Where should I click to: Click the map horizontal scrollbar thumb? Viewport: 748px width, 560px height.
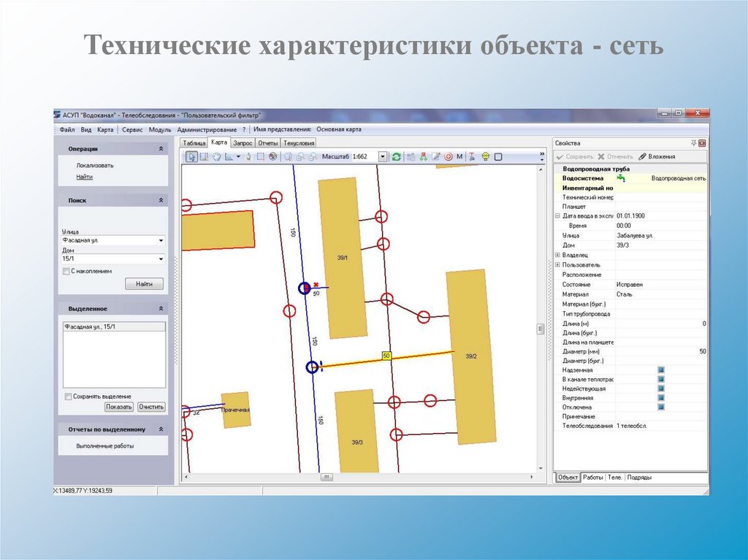(327, 477)
